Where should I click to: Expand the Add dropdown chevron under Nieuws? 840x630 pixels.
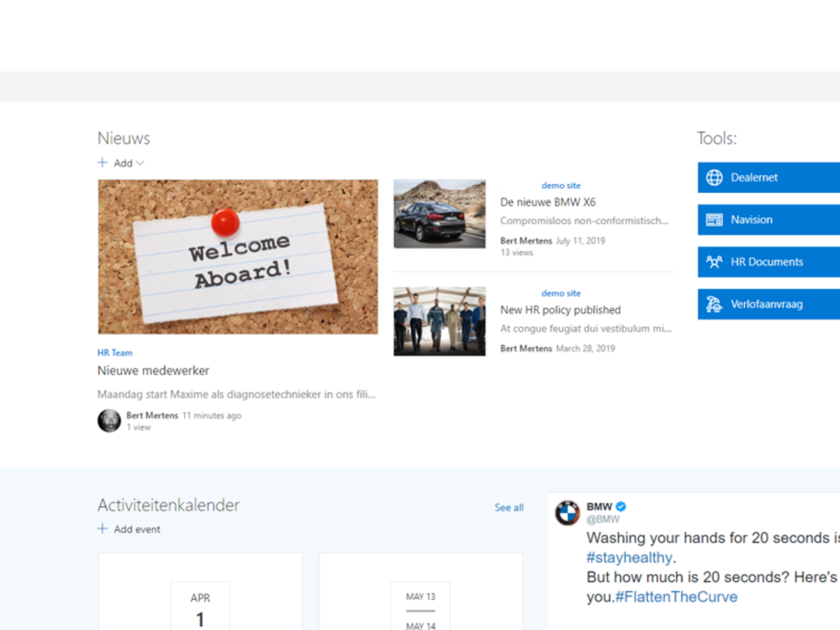click(x=140, y=163)
